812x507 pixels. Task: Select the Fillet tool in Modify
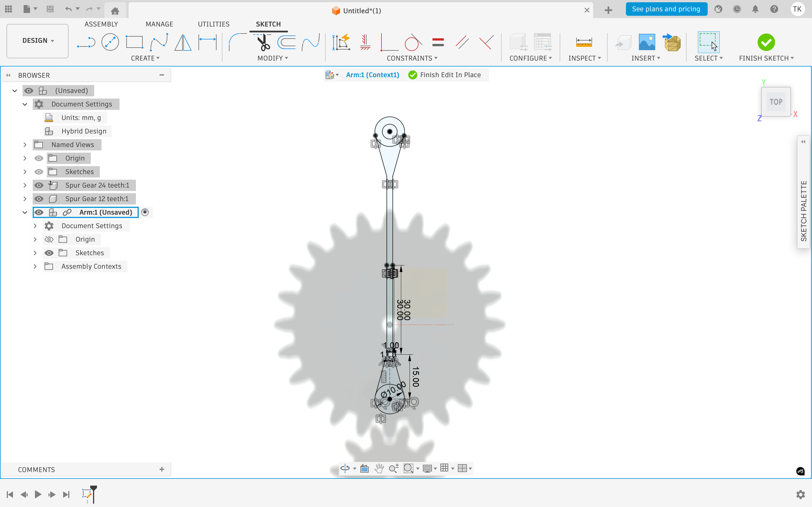click(238, 43)
